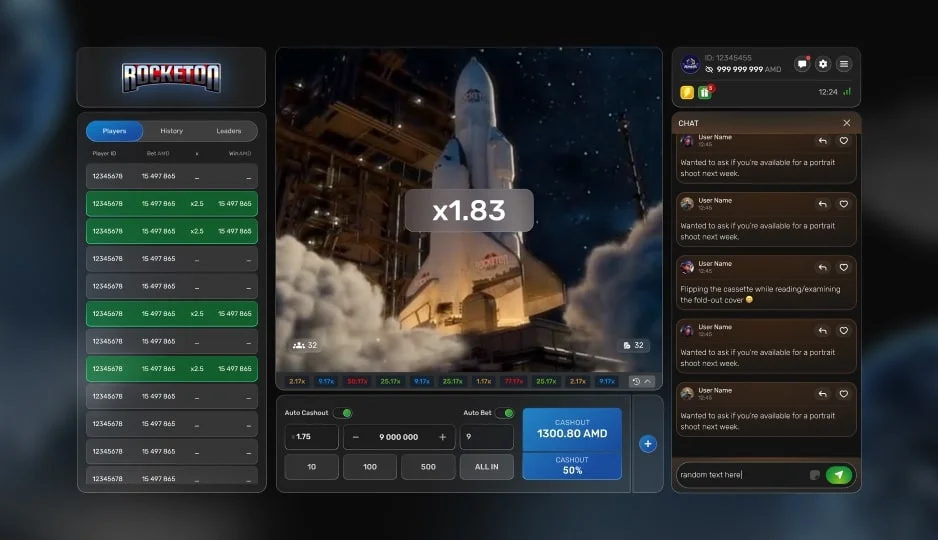Viewport: 938px width, 540px height.
Task: Open the sticker picker in chat input
Action: tap(814, 474)
